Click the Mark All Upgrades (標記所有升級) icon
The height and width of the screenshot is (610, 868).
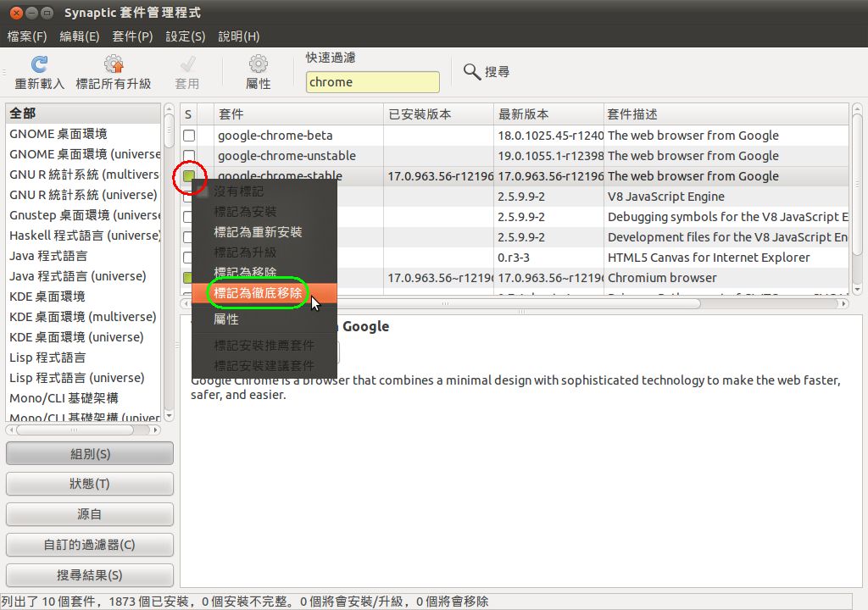(114, 65)
